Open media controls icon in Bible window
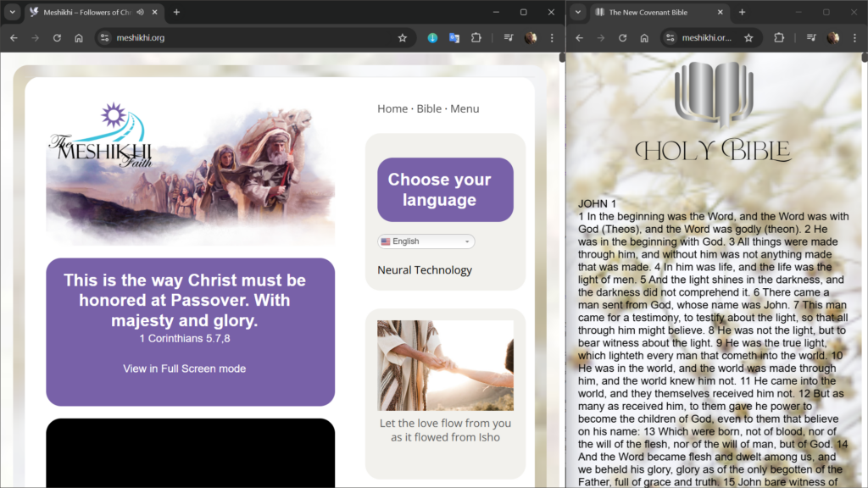This screenshot has height=488, width=868. tap(811, 37)
